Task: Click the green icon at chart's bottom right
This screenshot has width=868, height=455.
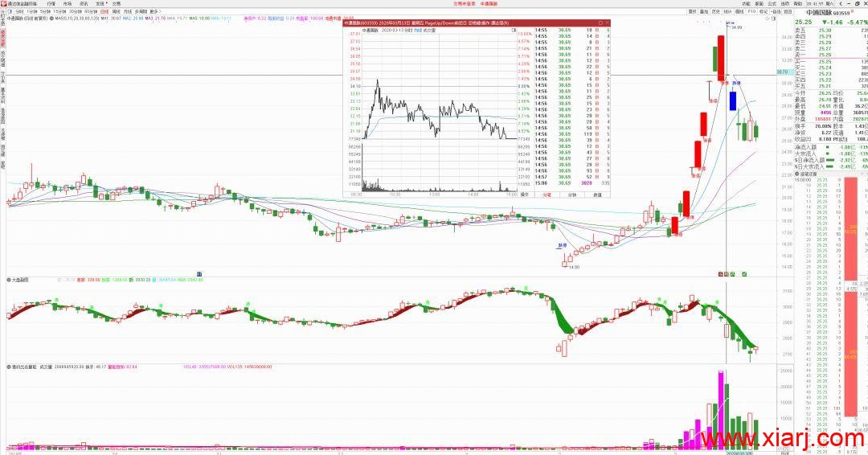Action: pyautogui.click(x=744, y=274)
